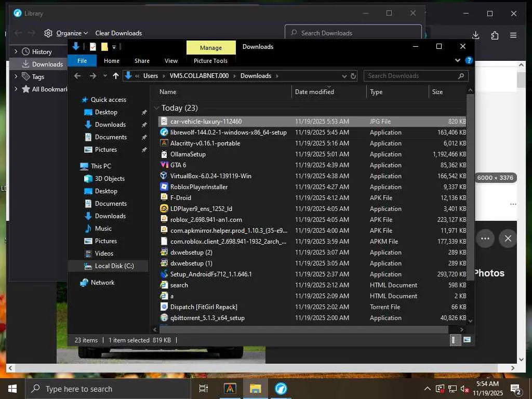Viewport: 532px width, 399px height.
Task: Open Task View on taskbar
Action: tap(204, 389)
